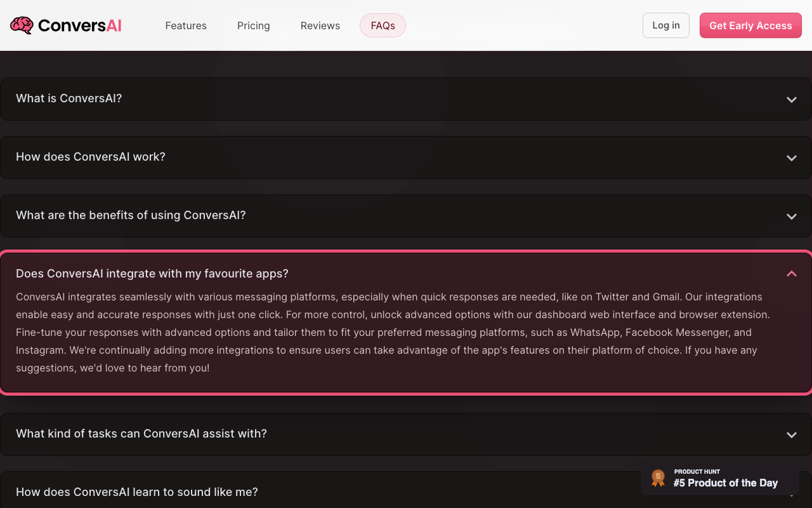The width and height of the screenshot is (812, 508).
Task: Click the Log in button
Action: pyautogui.click(x=666, y=25)
